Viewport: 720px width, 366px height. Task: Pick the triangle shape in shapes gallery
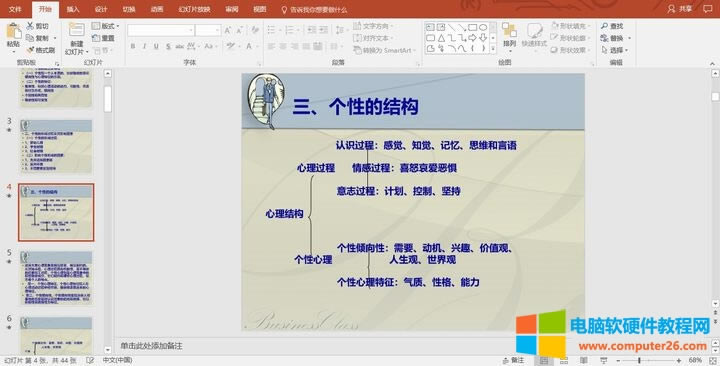(441, 38)
